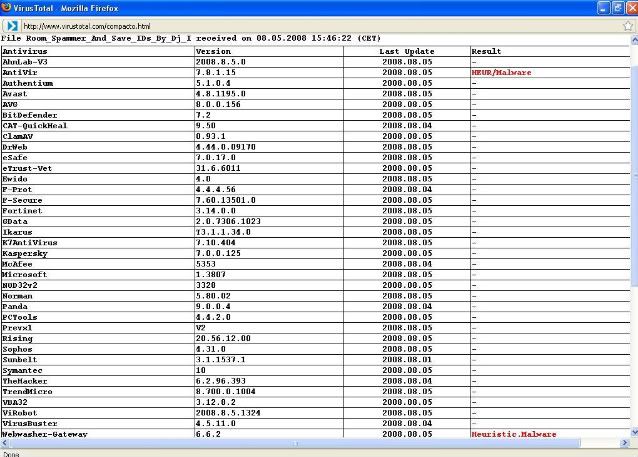
Task: Select the Webwasher-Gateway antivirus name
Action: coord(45,434)
